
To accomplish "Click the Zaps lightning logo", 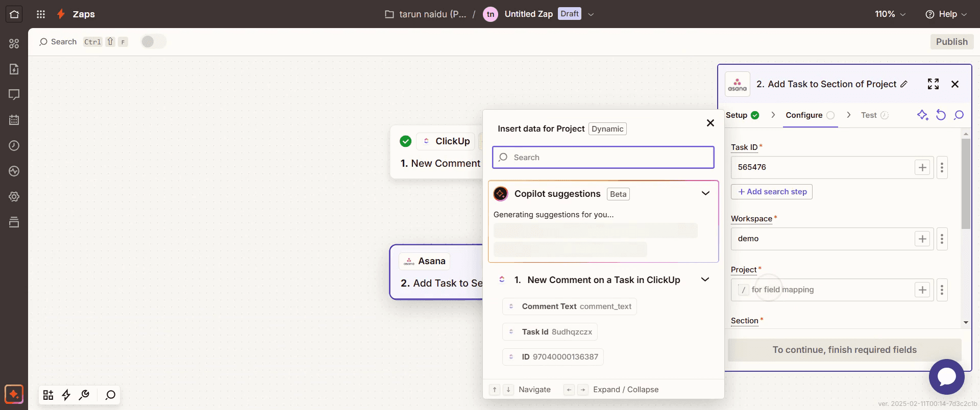I will tap(61, 14).
